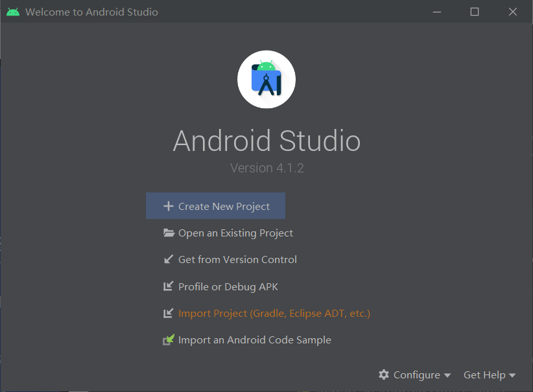Click the Android robot icon in the title bar

13,11
